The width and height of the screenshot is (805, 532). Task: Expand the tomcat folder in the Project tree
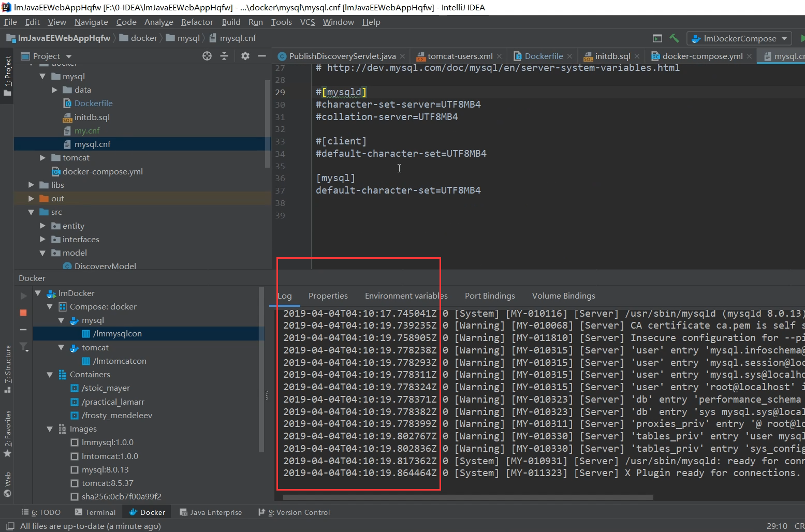pyautogui.click(x=42, y=158)
